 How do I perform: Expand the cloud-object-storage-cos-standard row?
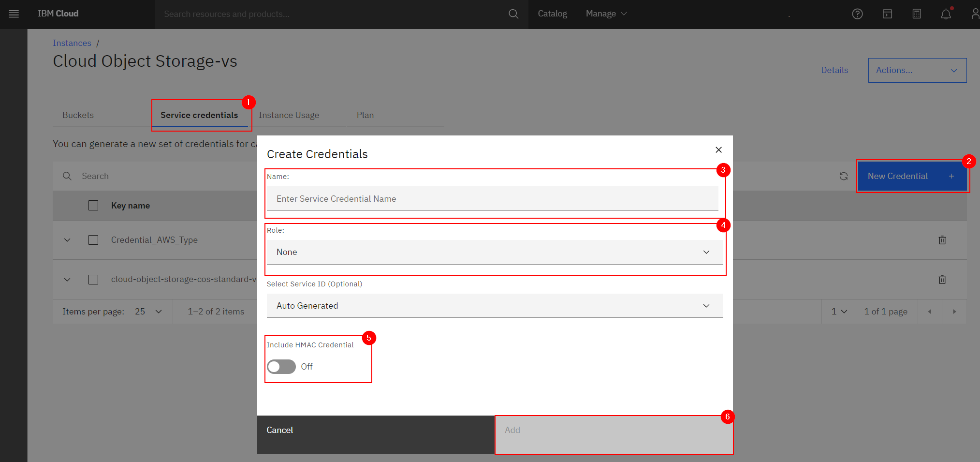click(67, 280)
